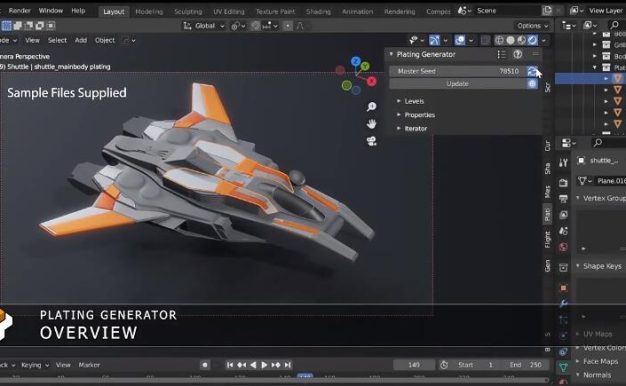Open the Options dropdown
Image resolution: width=626 pixels, height=386 pixels.
tap(532, 26)
